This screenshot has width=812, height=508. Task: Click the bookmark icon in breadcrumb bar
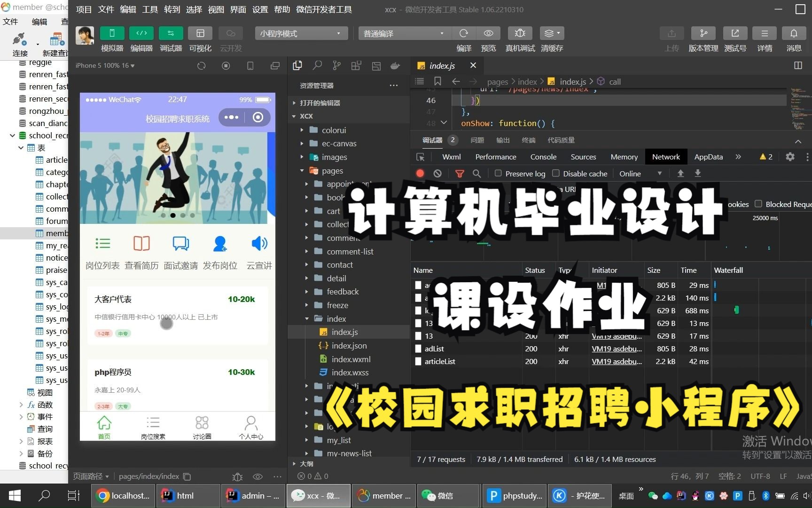tap(437, 81)
